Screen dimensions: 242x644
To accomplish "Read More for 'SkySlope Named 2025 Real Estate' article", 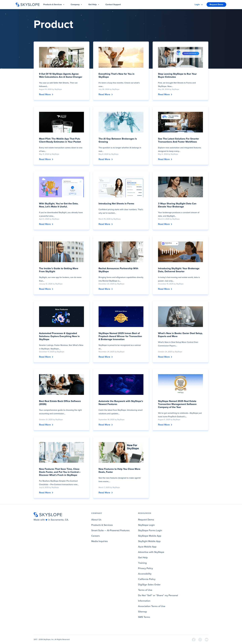I will (x=165, y=425).
